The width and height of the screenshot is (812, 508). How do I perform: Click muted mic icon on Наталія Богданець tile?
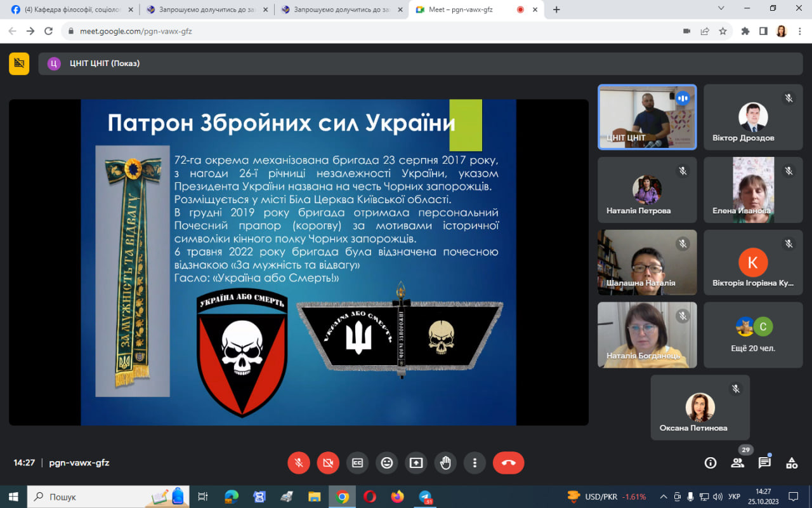683,316
